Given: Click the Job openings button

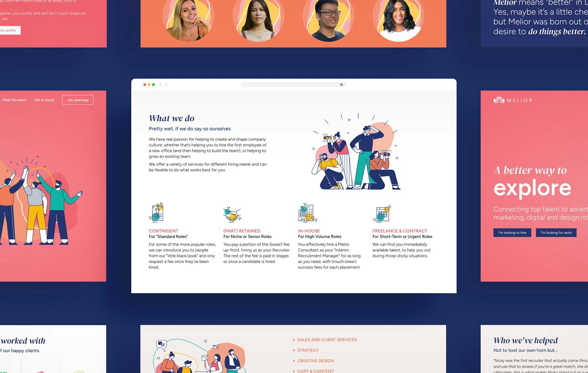Looking at the screenshot, I should click(x=78, y=100).
